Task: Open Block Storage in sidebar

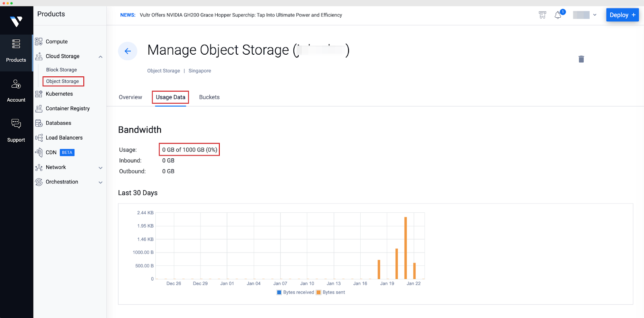Action: [x=62, y=70]
